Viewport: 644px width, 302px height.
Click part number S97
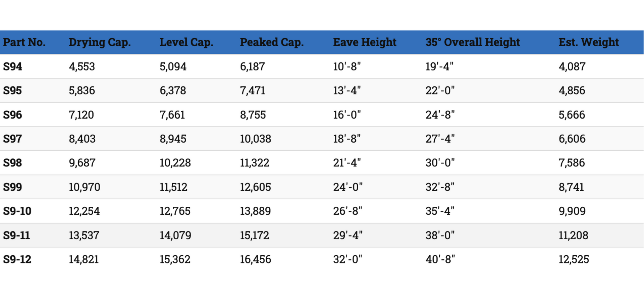(x=12, y=139)
